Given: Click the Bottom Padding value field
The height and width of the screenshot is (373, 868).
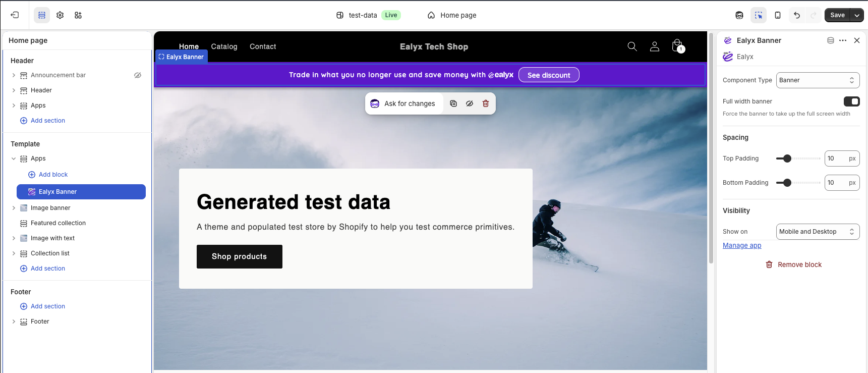Looking at the screenshot, I should (836, 183).
